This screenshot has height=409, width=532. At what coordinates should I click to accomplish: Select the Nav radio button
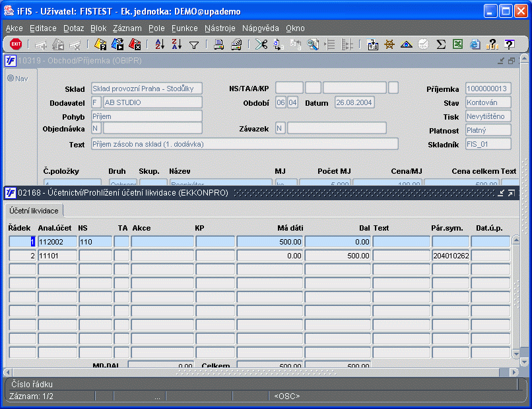[11, 79]
